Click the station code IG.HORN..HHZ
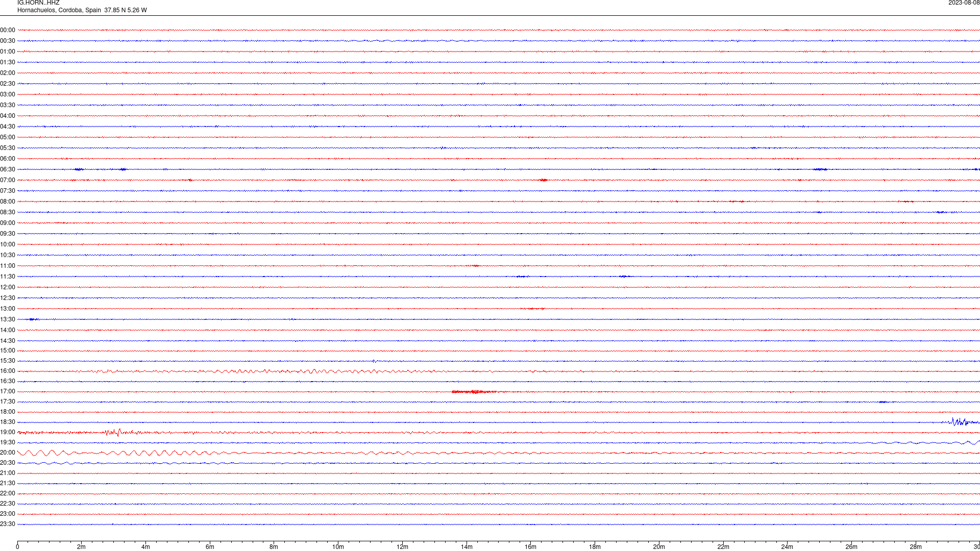The height and width of the screenshot is (551, 980). click(x=38, y=3)
